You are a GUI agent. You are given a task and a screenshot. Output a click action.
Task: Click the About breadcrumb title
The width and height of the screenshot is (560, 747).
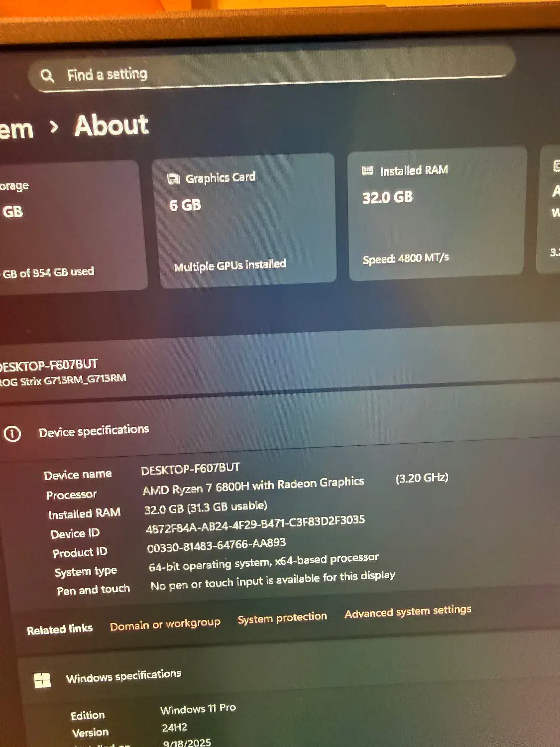coord(112,125)
